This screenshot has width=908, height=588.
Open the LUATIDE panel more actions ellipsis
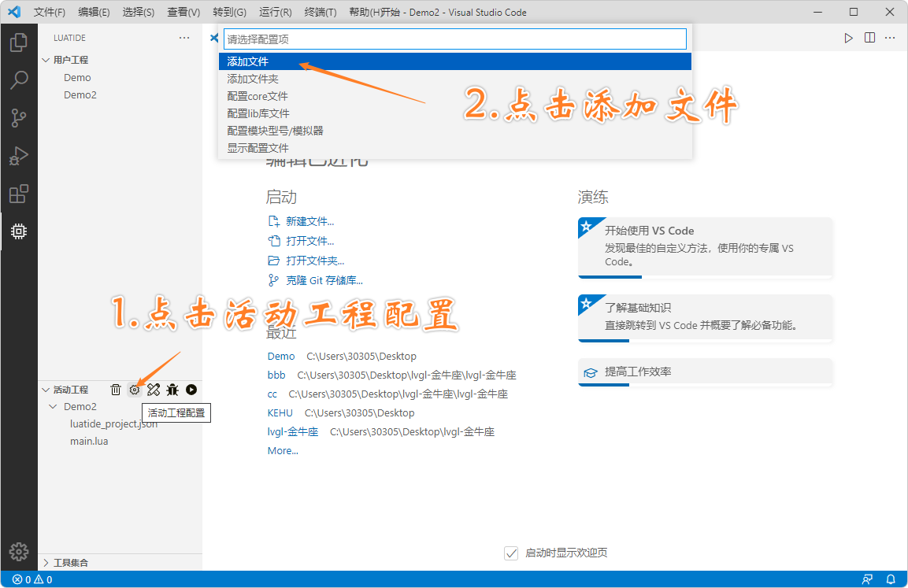pyautogui.click(x=184, y=38)
